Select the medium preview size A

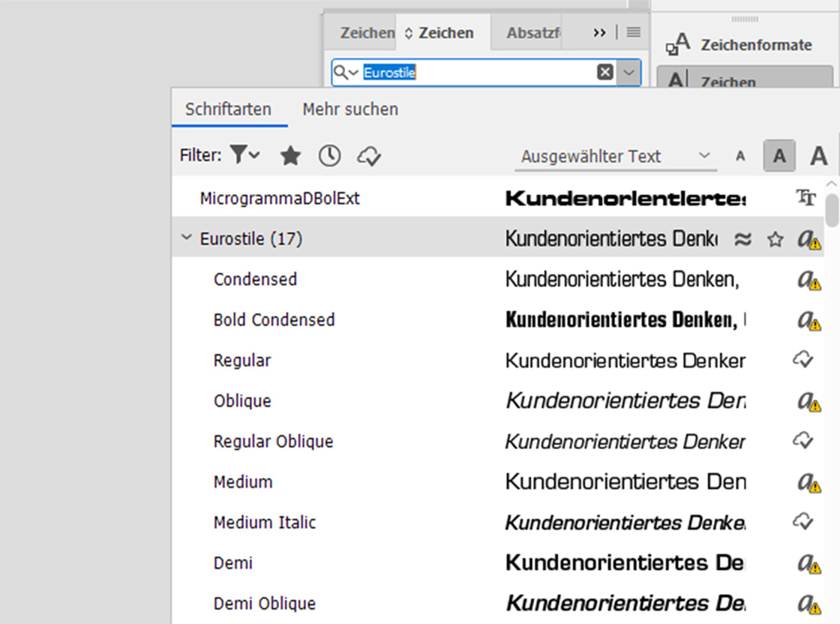779,156
